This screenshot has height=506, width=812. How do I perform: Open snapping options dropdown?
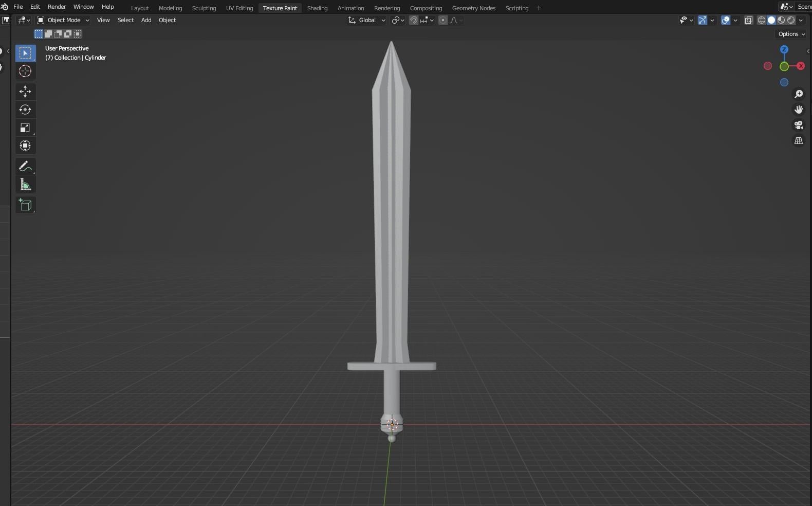click(x=427, y=20)
